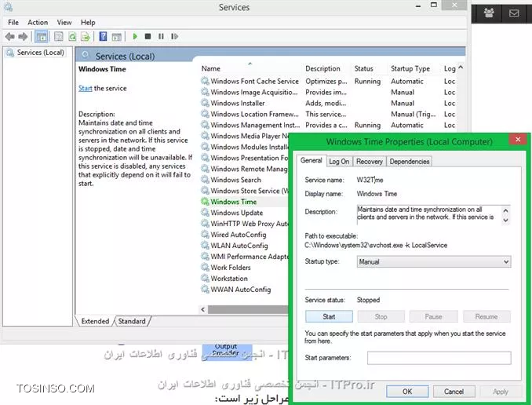The height and width of the screenshot is (405, 532).
Task: Click the Description box scroll-down arrow
Action: coord(505,221)
